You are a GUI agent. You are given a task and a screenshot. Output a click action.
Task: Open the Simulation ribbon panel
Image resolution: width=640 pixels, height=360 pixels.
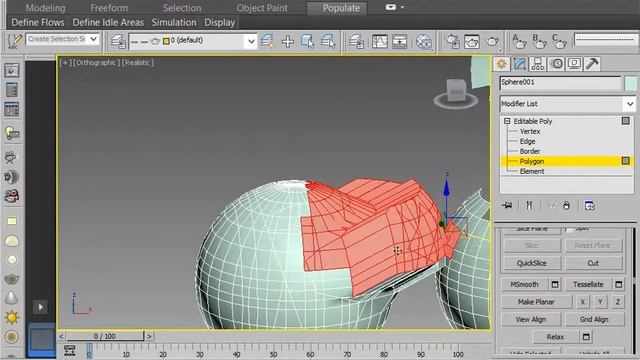click(x=174, y=22)
